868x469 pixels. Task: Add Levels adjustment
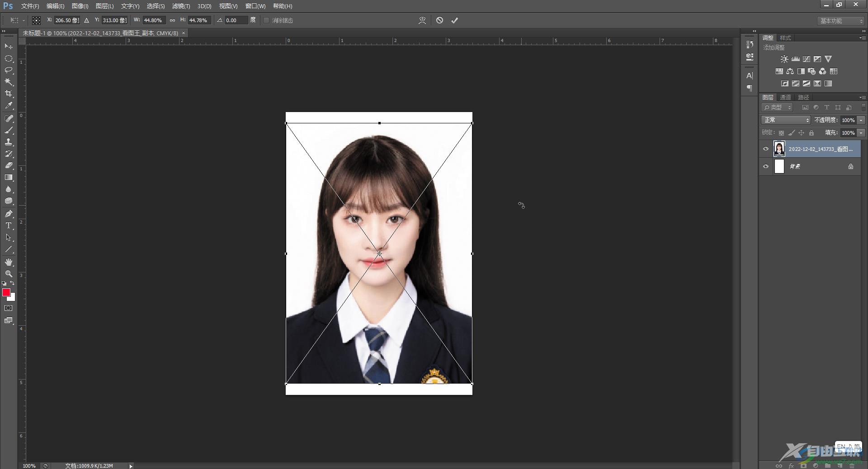click(x=795, y=59)
